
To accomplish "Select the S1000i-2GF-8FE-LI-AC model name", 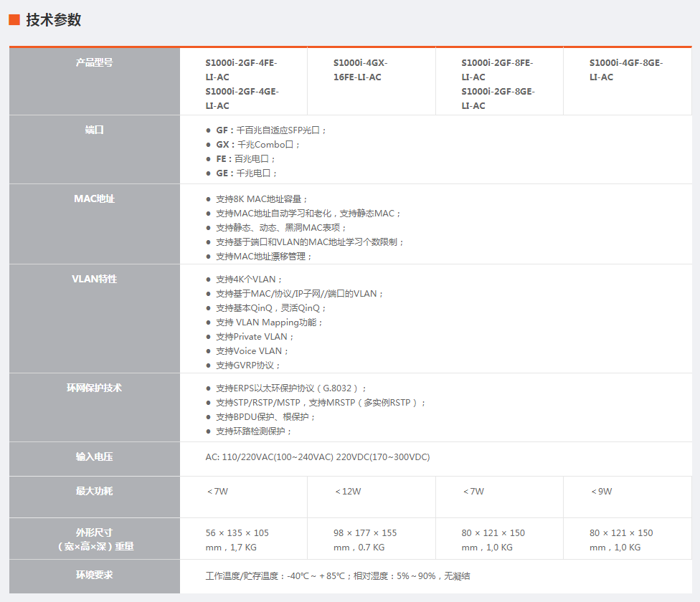I will 497,70.
